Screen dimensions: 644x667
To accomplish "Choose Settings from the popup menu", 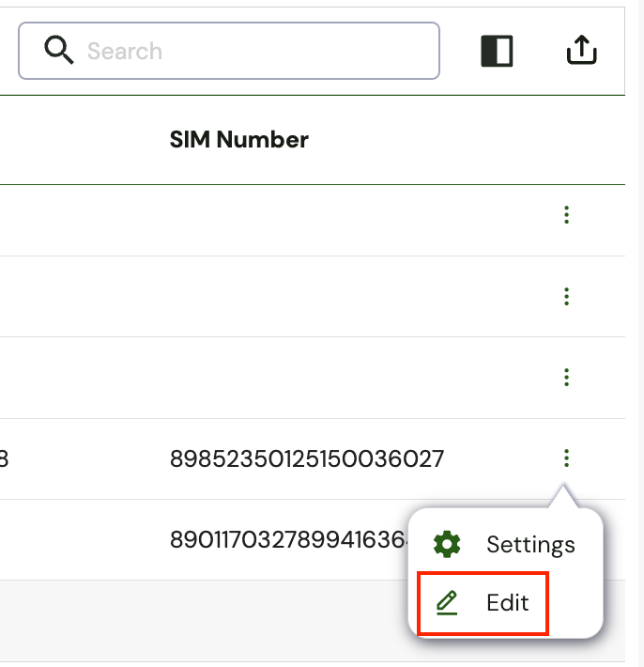I will click(x=505, y=544).
